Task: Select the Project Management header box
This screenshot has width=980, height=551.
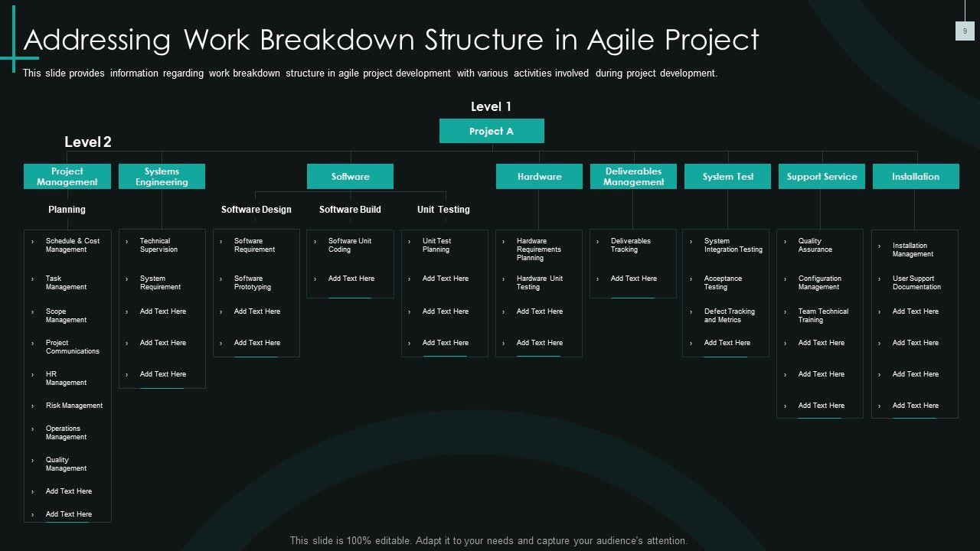Action: [x=67, y=177]
